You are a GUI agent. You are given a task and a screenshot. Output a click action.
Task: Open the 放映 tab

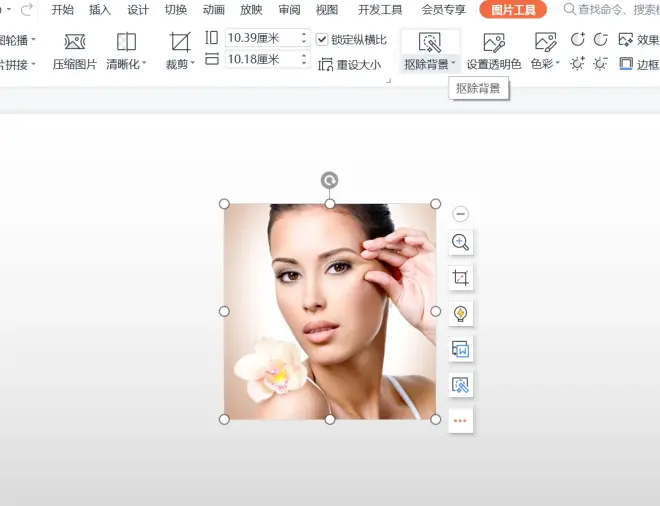click(251, 9)
